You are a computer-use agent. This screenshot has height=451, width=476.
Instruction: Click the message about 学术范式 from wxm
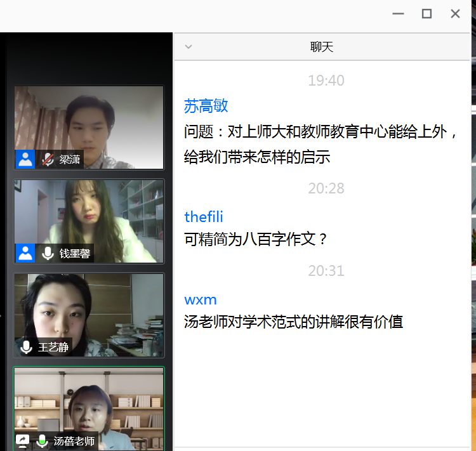pyautogui.click(x=293, y=322)
